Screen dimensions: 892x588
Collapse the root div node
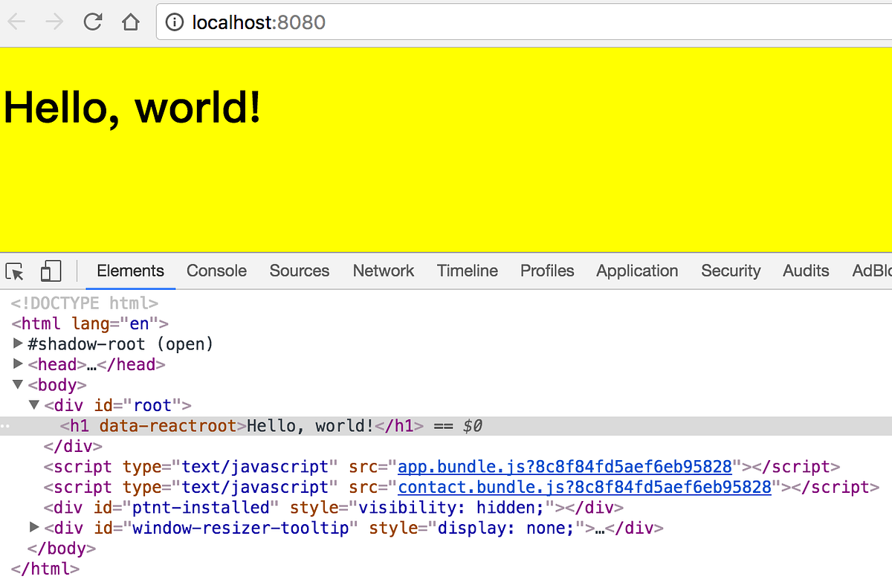[34, 405]
